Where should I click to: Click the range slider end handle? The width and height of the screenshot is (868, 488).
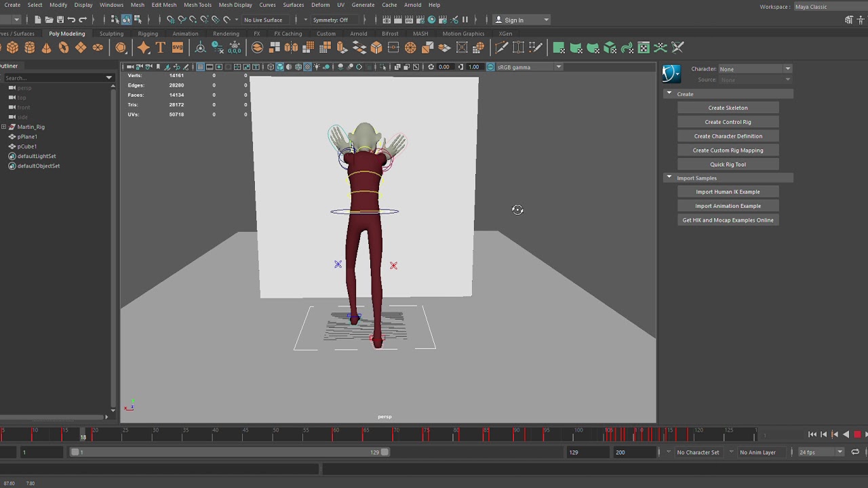coord(385,452)
